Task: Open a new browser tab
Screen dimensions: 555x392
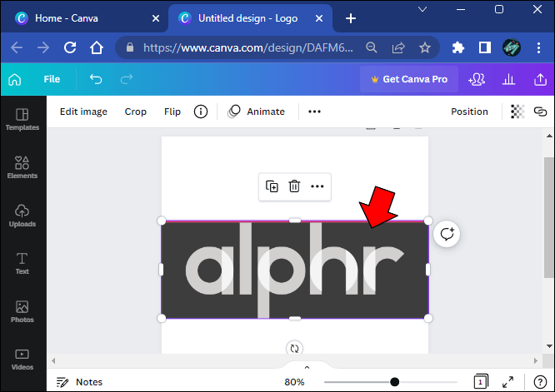Action: click(x=350, y=18)
